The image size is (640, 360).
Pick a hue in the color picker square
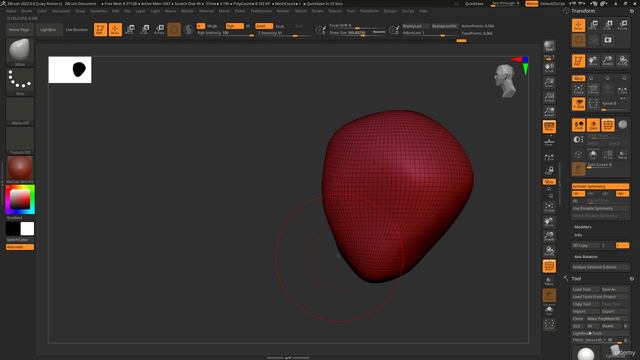pos(20,199)
